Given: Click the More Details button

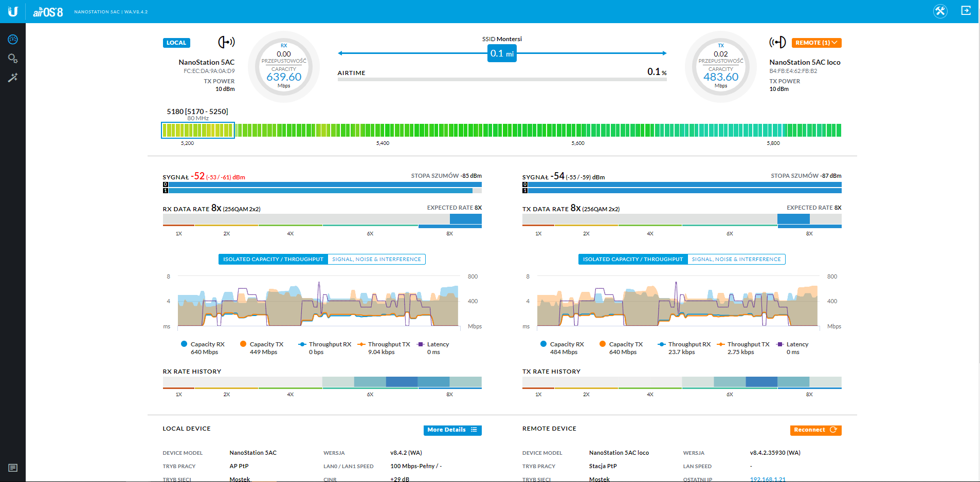Looking at the screenshot, I should pyautogui.click(x=452, y=430).
